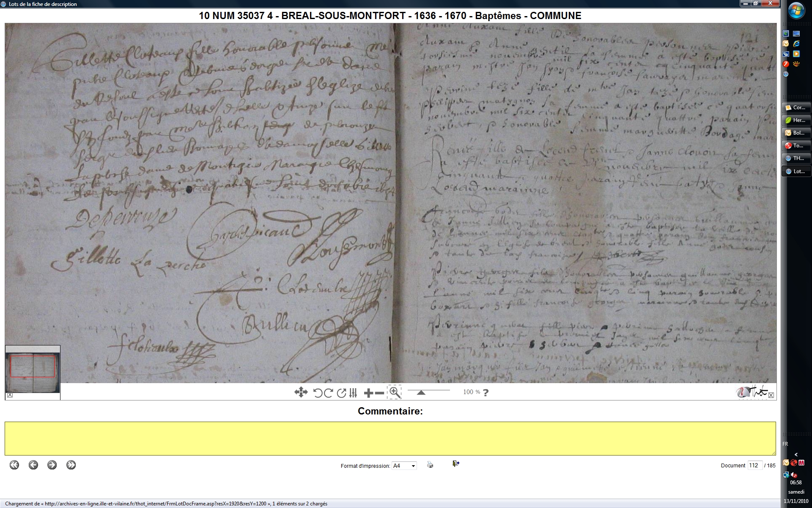Click the document number field 112
The height and width of the screenshot is (508, 812).
coord(754,465)
